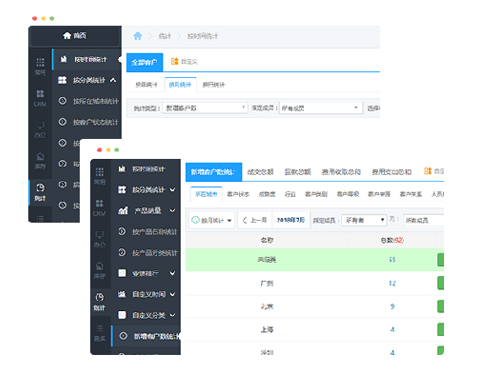This screenshot has height=372, width=480.
Task: Select 客户状态 sub-tab
Action: [238, 194]
